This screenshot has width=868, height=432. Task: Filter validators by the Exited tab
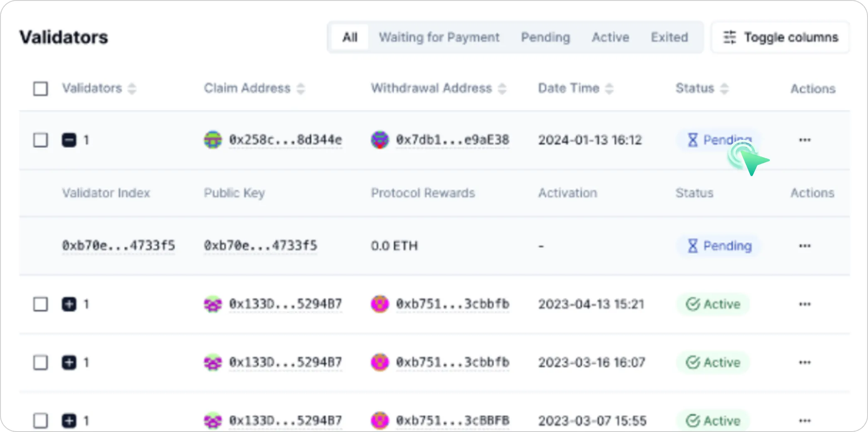click(x=669, y=37)
